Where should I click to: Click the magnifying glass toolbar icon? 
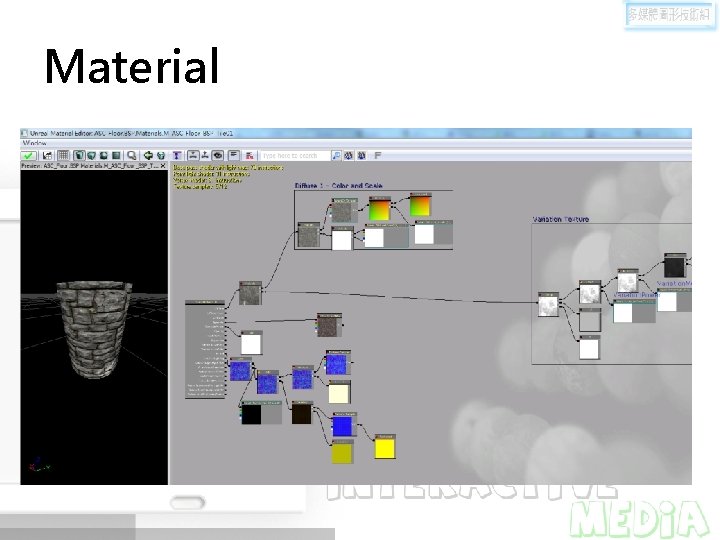pos(132,156)
